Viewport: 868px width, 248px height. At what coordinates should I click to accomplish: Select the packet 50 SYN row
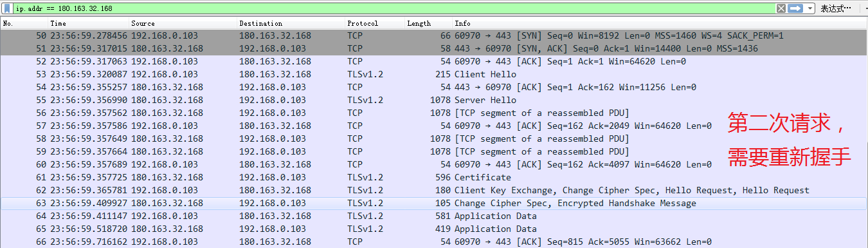[434, 35]
